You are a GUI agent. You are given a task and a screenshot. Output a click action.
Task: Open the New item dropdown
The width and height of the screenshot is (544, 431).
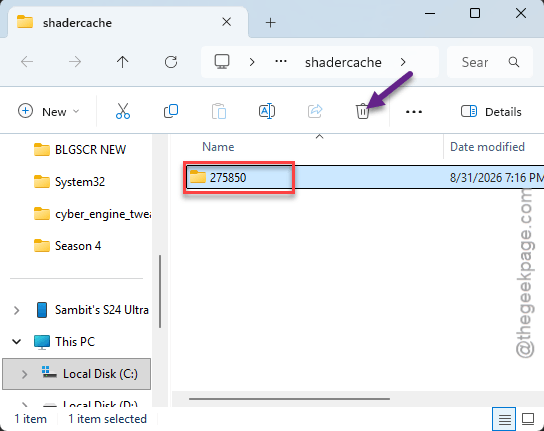point(49,111)
